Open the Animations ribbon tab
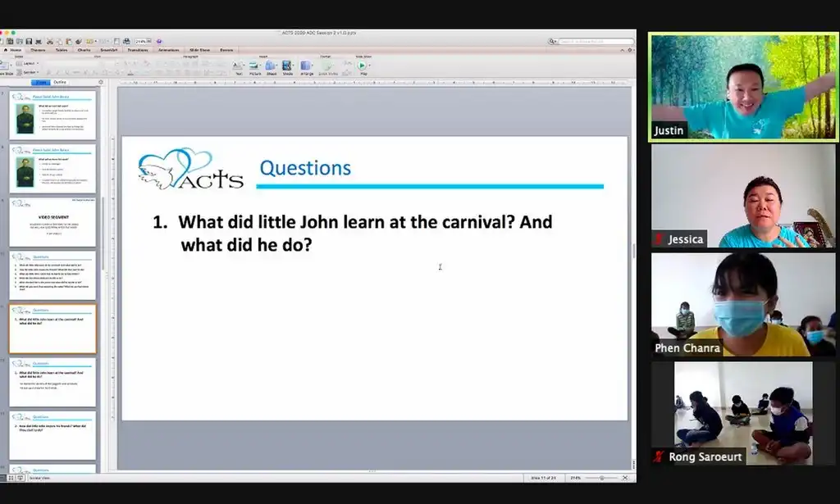Screen dimensions: 840x504 point(169,50)
